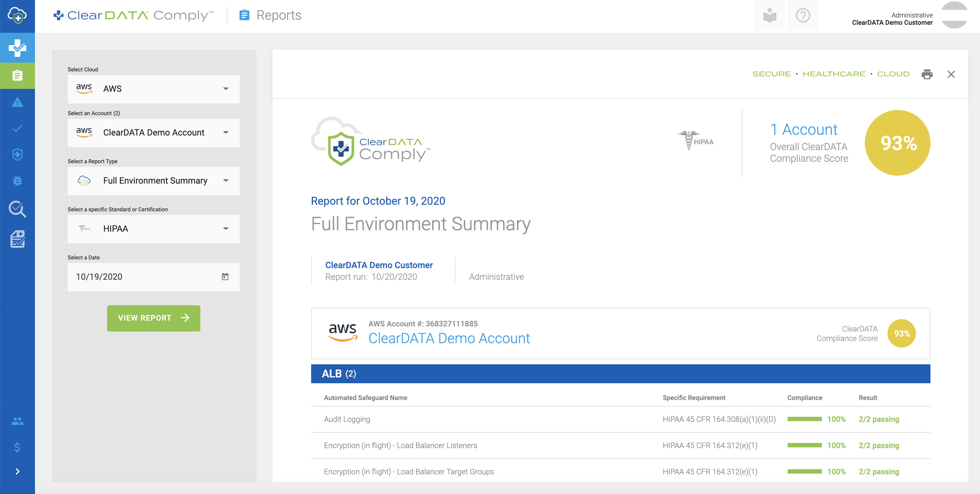Open the ClearDATA cloud shield home icon
Viewport: 980px width, 494px height.
coord(17,16)
